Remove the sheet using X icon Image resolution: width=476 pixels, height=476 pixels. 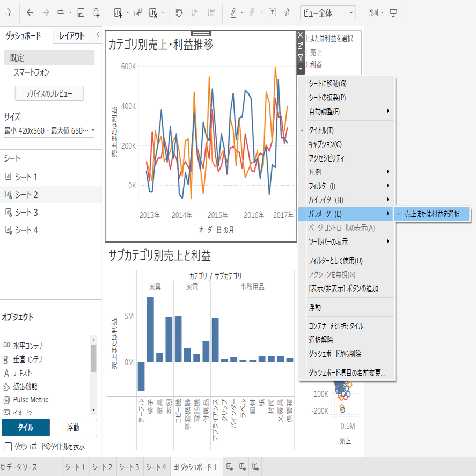[x=300, y=35]
